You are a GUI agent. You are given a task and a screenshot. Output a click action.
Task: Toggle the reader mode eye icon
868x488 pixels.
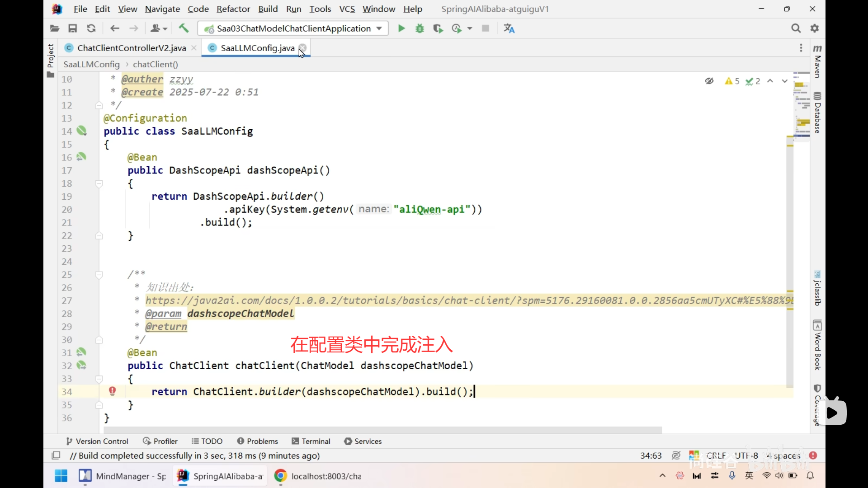(x=709, y=81)
